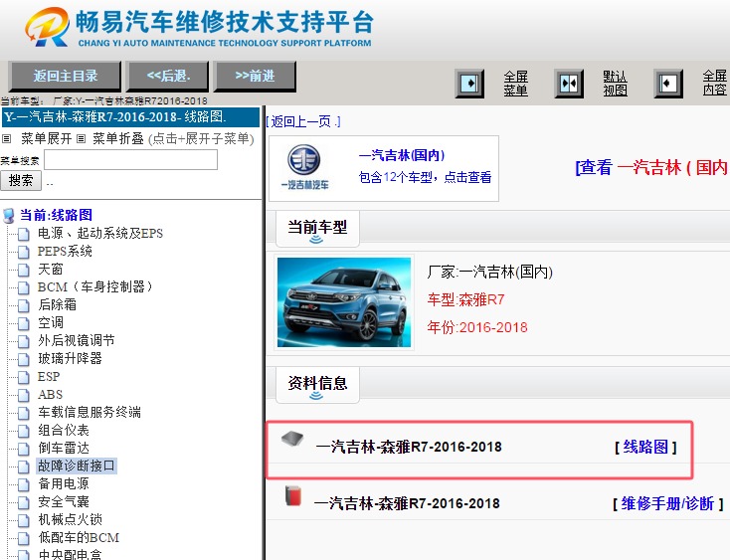Open 空调 tree item
This screenshot has width=730, height=560.
tap(51, 322)
